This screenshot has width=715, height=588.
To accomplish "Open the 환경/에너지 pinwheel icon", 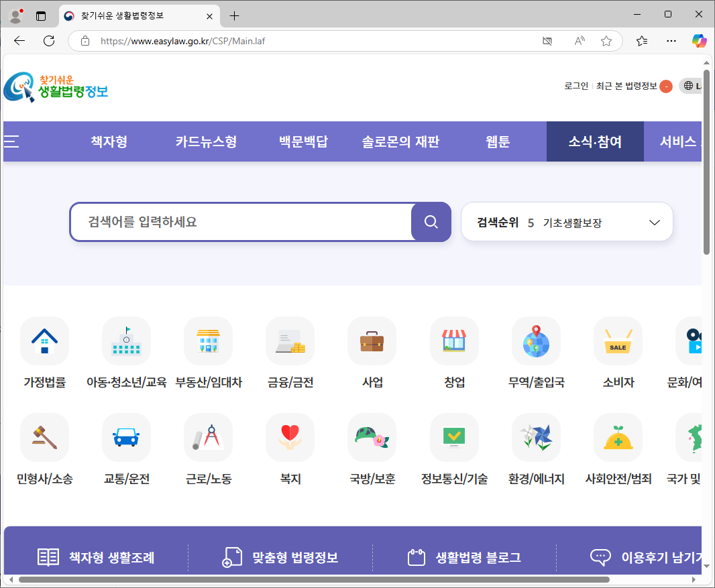I will coord(536,437).
